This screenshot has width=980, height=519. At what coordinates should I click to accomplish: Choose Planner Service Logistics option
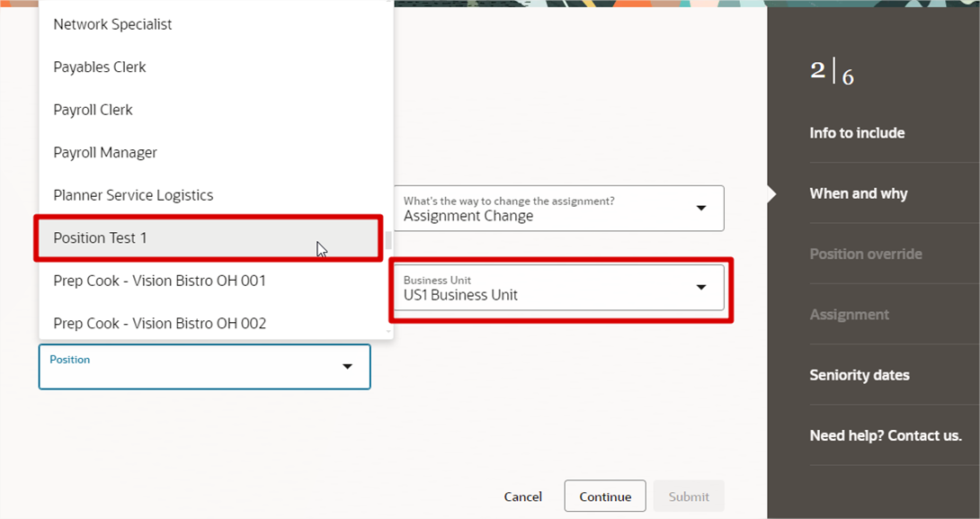tap(217, 195)
